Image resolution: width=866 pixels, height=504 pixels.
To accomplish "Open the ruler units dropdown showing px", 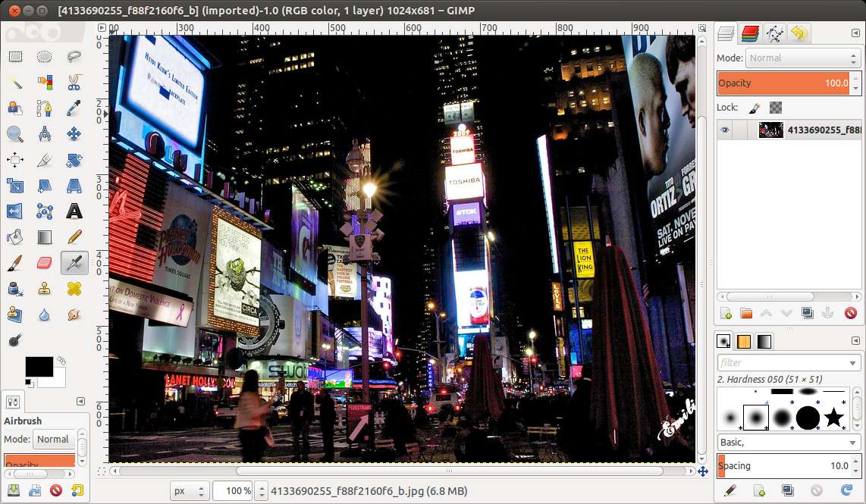I will click(189, 491).
